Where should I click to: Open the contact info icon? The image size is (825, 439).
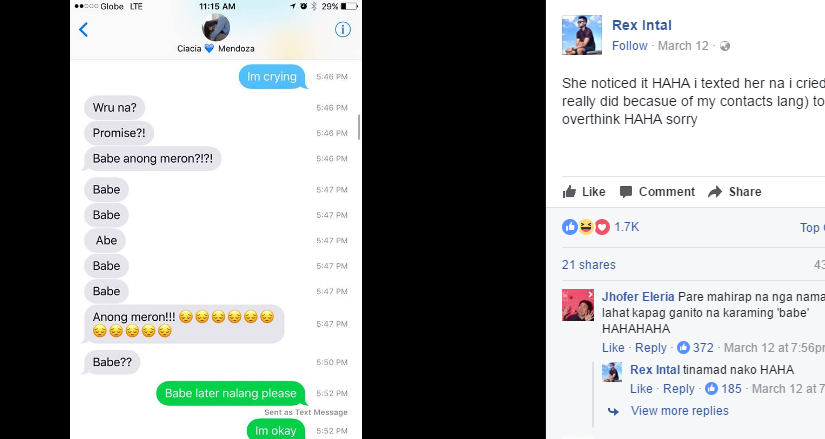pyautogui.click(x=343, y=29)
